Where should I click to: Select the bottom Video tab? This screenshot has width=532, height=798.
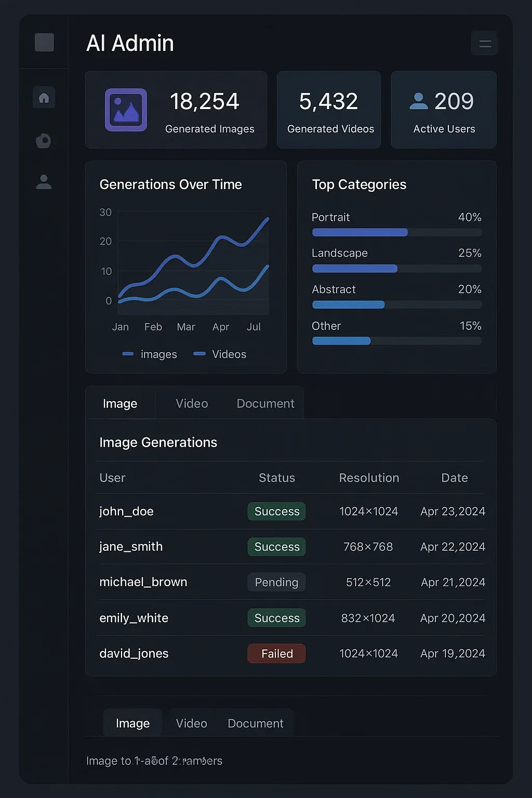pyautogui.click(x=191, y=723)
